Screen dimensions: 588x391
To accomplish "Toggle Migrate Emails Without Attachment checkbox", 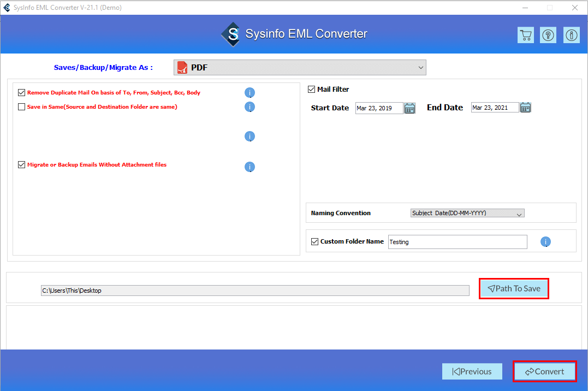I will click(x=22, y=165).
